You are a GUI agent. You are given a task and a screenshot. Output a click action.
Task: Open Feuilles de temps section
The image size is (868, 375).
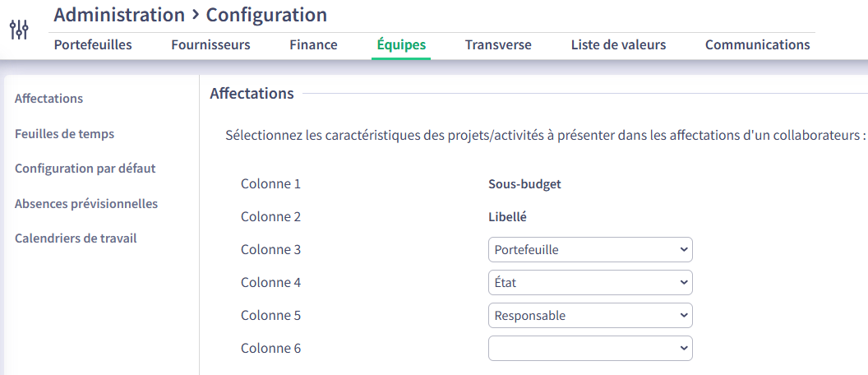(x=64, y=134)
